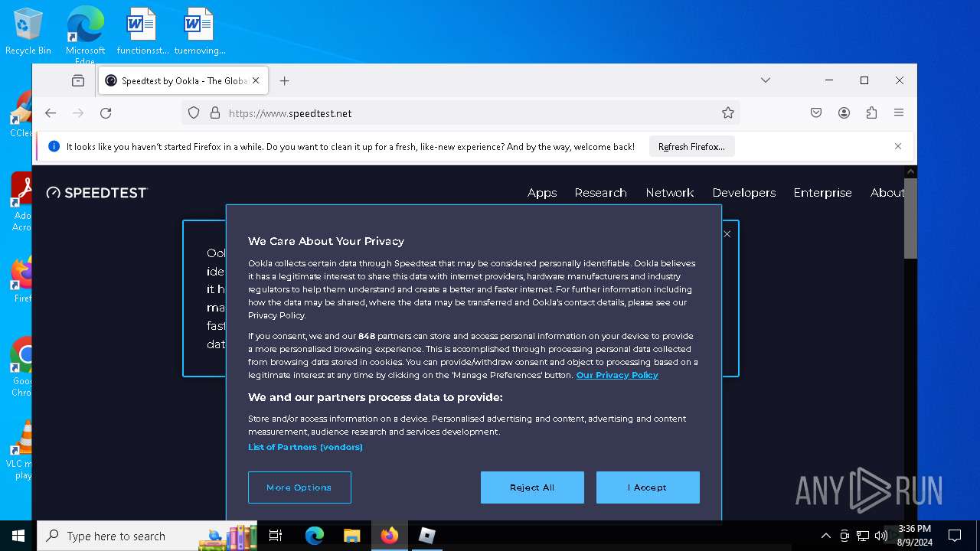
Task: Click the Speedtest by Ookla tab
Action: tap(183, 80)
